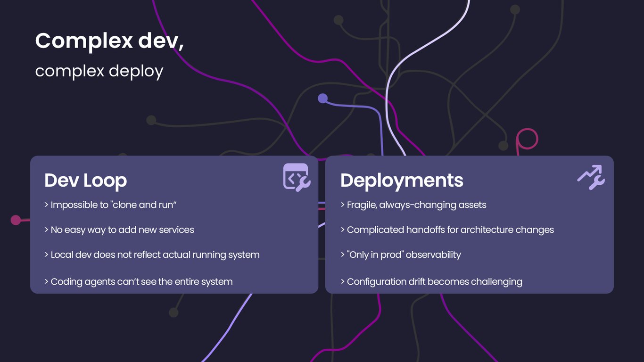This screenshot has height=362, width=644.
Task: Click bullet "Complicated handoffs for architecture changes"
Action: 447,230
